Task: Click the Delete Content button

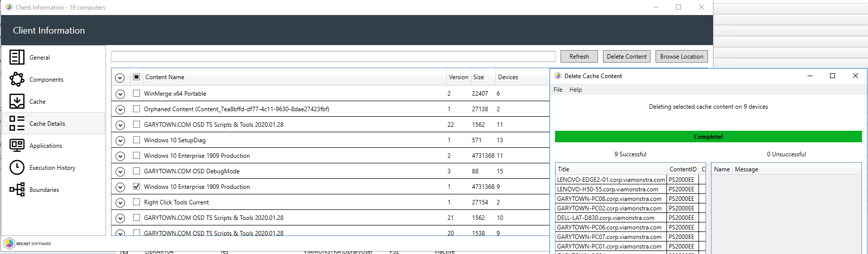Action: pos(626,56)
